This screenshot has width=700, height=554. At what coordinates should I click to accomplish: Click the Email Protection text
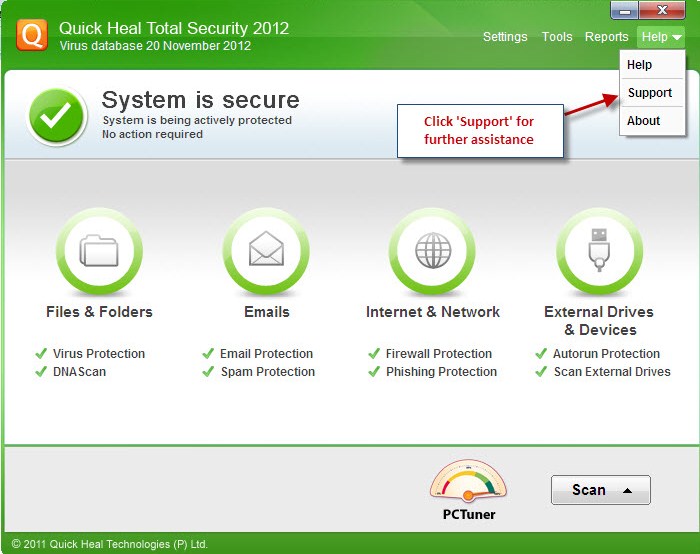coord(266,354)
